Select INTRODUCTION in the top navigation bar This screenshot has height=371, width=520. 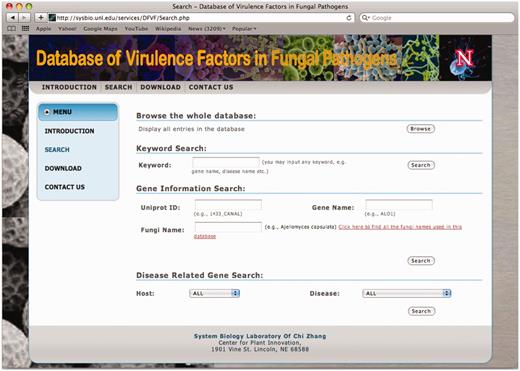[69, 87]
